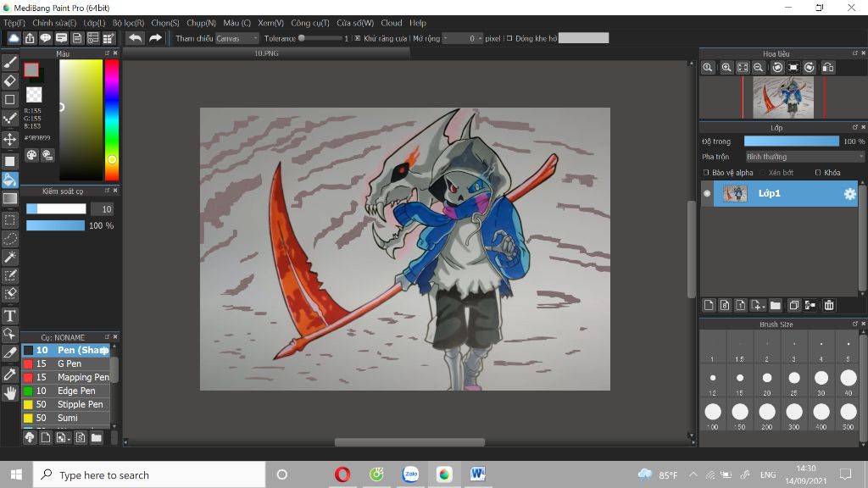Select the Magic Wand tool

[x=10, y=257]
